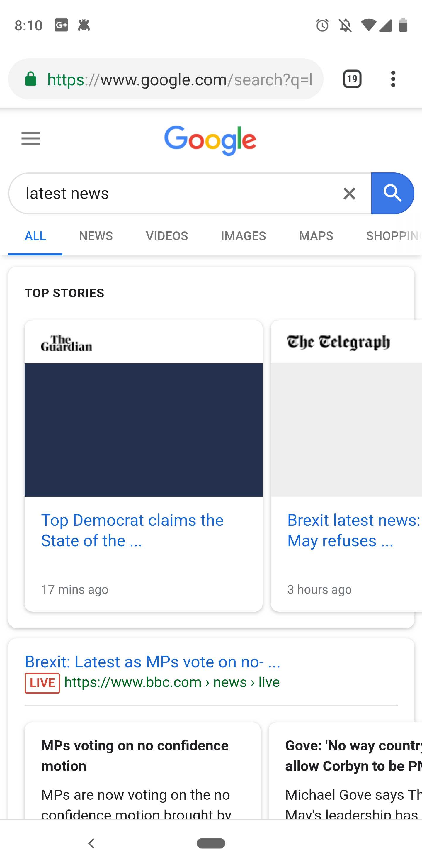Tap the Android home pill button
The height and width of the screenshot is (868, 422).
pyautogui.click(x=211, y=843)
